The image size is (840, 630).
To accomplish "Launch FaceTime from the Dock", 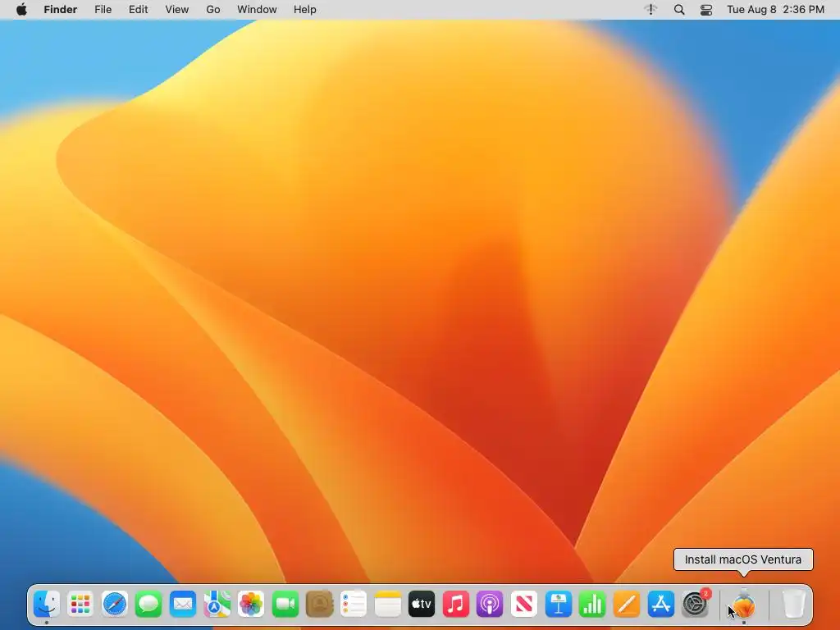I will [x=285, y=605].
